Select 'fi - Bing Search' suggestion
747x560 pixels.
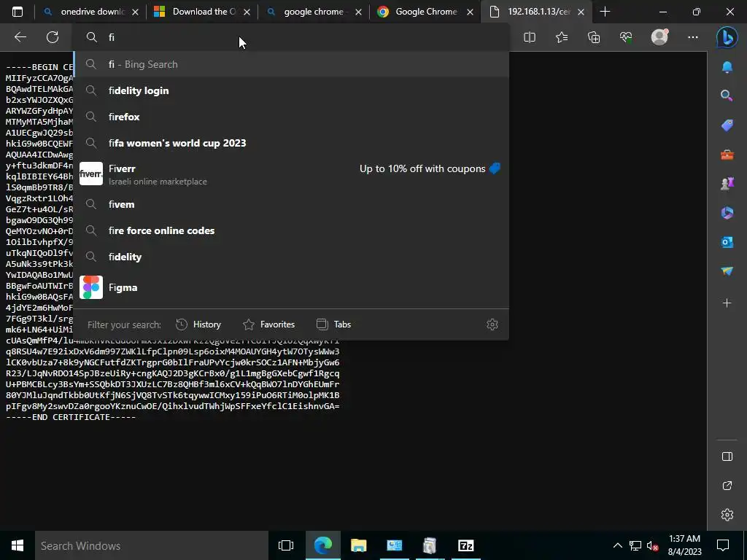292,64
